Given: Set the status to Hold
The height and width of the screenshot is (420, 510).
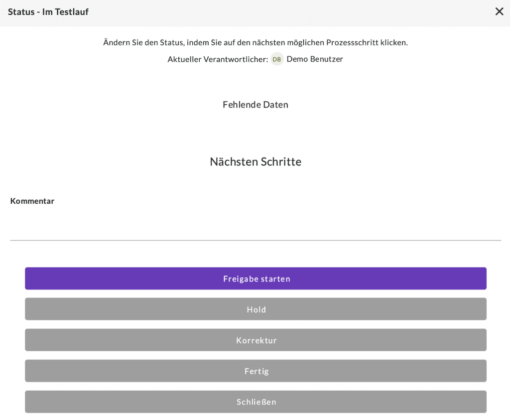Looking at the screenshot, I should 255,309.
